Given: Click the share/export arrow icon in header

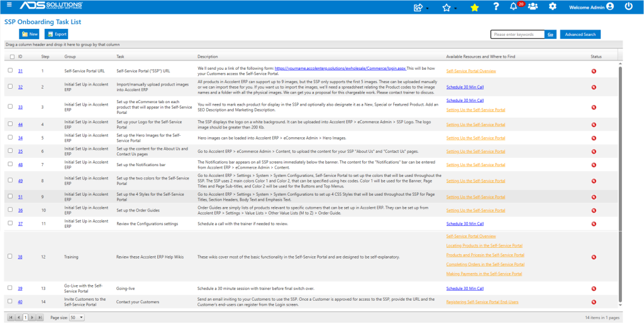Looking at the screenshot, I should (x=418, y=7).
